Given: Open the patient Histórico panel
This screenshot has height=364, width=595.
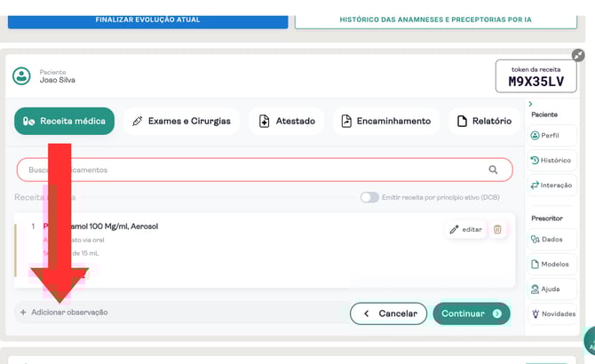Looking at the screenshot, I should 551,161.
